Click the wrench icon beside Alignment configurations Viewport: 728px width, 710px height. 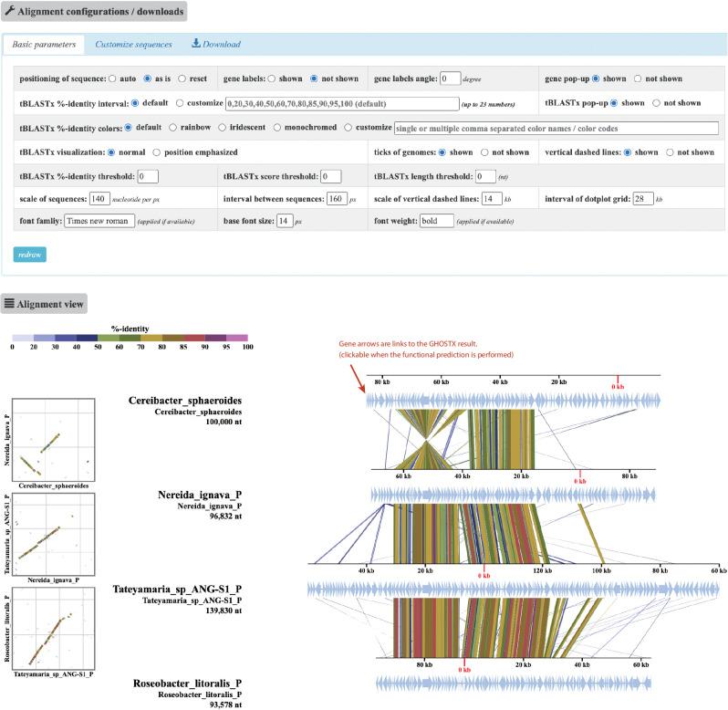tap(10, 13)
